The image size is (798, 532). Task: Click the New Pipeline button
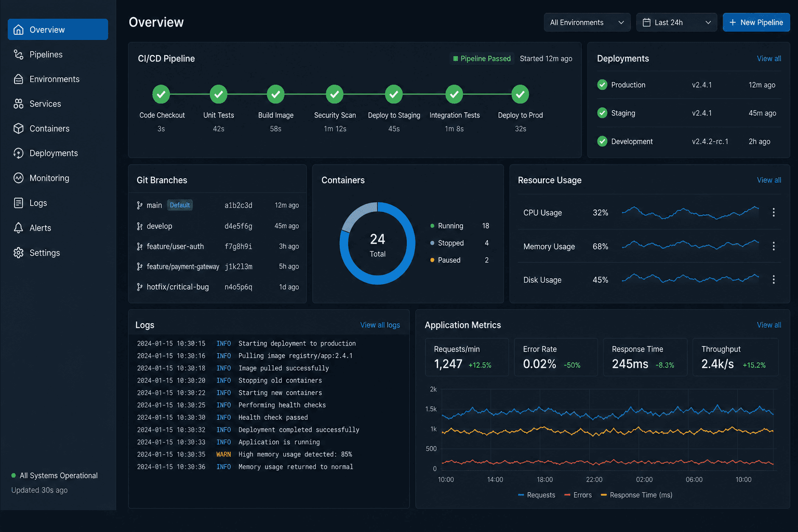pyautogui.click(x=756, y=22)
